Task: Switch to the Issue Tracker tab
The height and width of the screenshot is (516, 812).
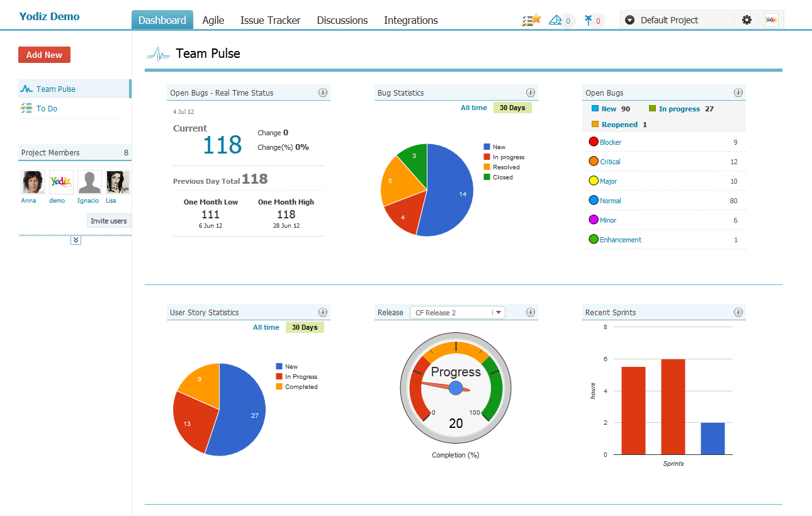Action: click(270, 20)
